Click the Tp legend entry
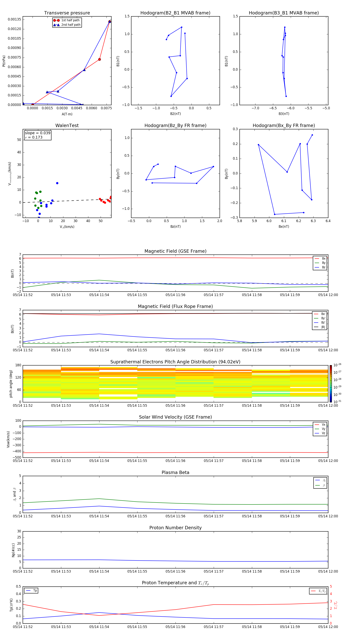Viewport: 351px width, 644px height. [31, 591]
